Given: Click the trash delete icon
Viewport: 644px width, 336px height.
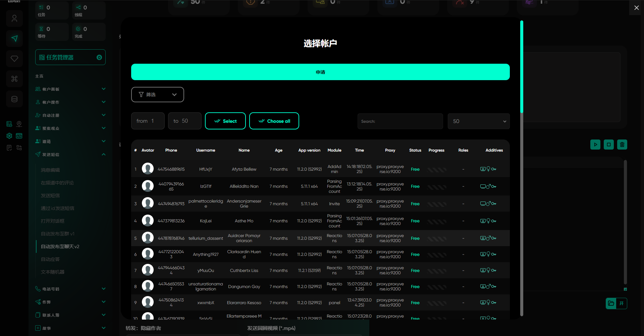Looking at the screenshot, I should [x=622, y=145].
